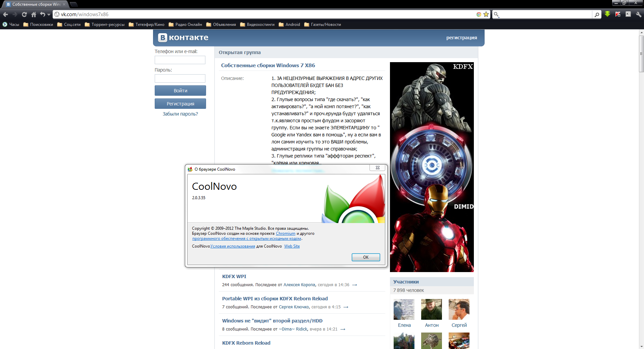This screenshot has height=349, width=644.
Task: Open '~Dima~ Ridick' profile link
Action: pos(293,329)
